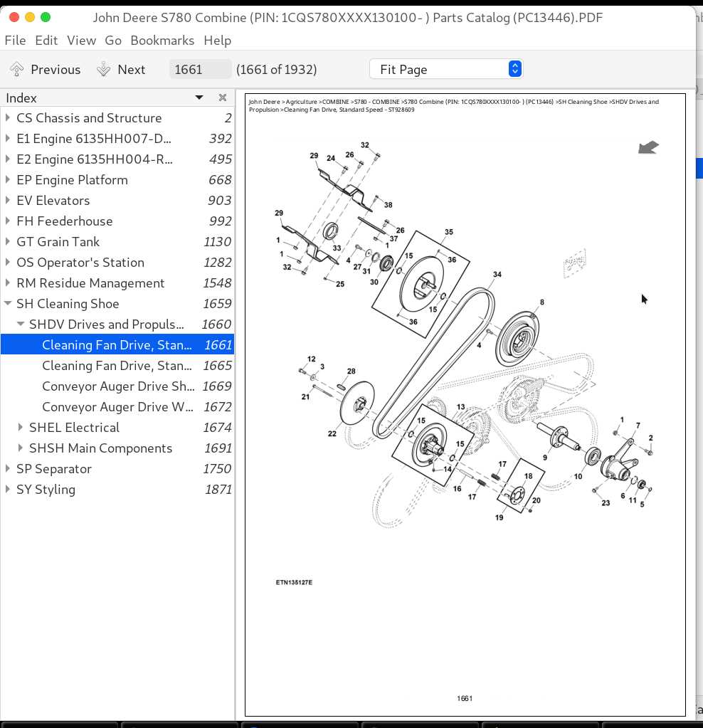Click the ETN135127E diagram code text
This screenshot has width=703, height=728.
click(x=294, y=582)
